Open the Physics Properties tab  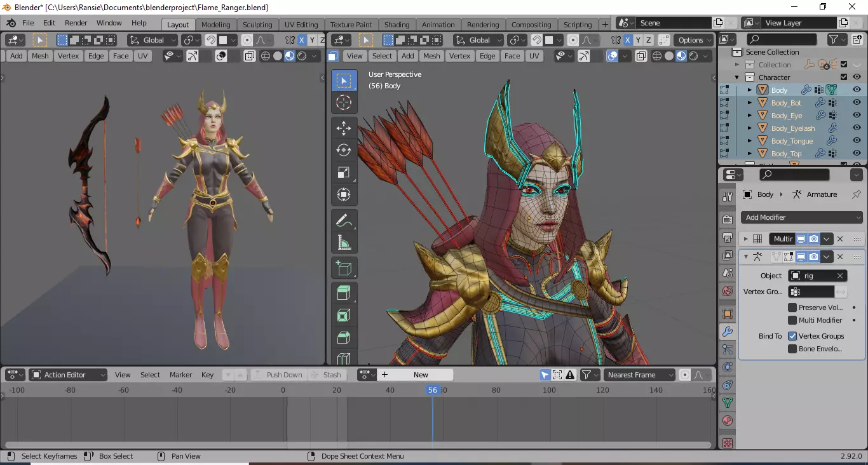click(728, 367)
